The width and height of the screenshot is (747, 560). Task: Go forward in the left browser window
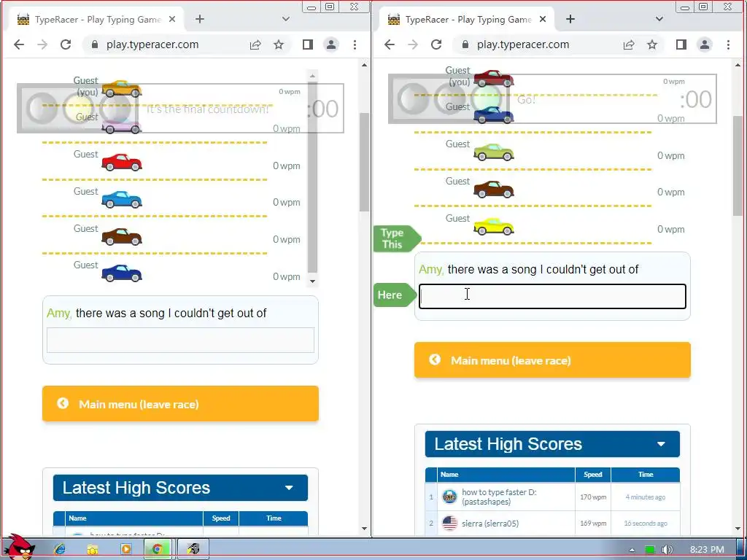(42, 44)
